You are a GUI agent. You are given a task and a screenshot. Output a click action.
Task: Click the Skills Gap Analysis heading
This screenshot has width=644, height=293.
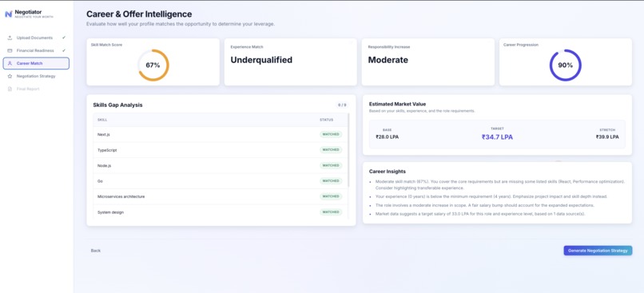click(118, 105)
